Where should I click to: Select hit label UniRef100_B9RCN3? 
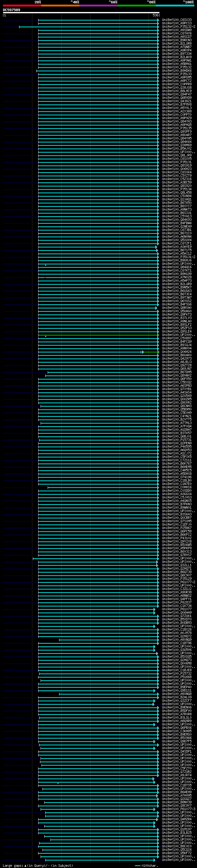177,40
